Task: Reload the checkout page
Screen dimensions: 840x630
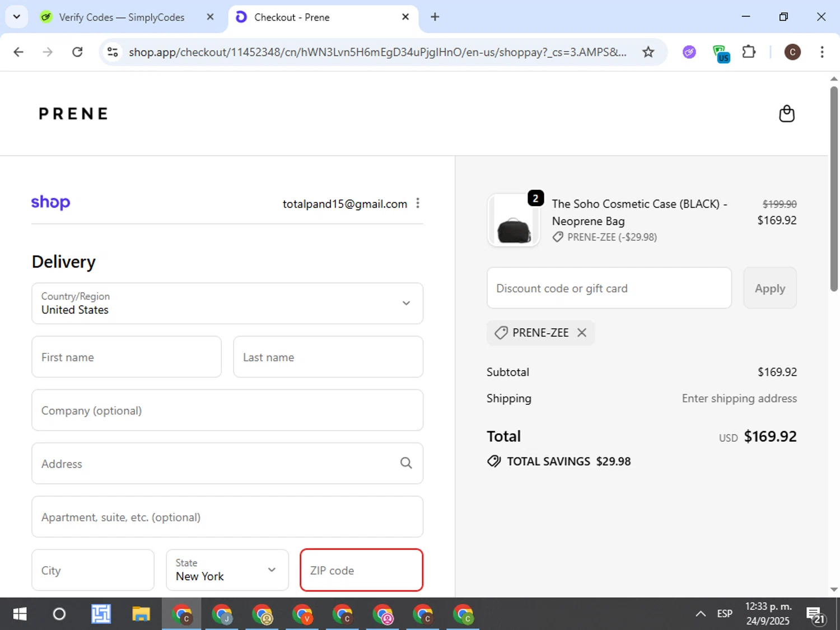Action: point(77,52)
